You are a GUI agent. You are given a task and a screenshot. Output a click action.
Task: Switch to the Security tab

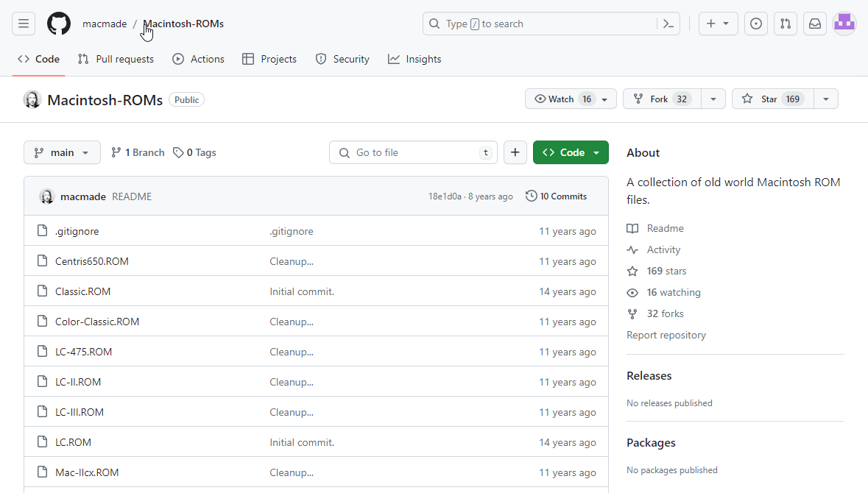coord(342,59)
